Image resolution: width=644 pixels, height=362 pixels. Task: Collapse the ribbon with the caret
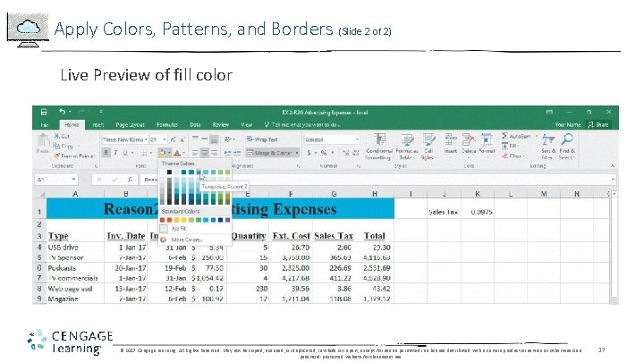click(612, 166)
